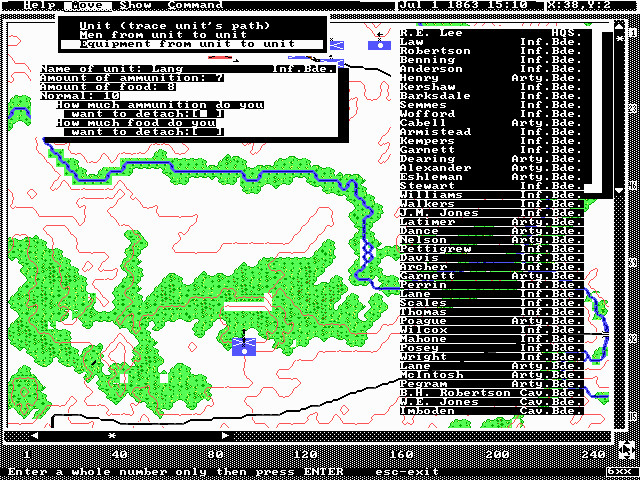
Task: Select Wright Inf.Bde. unit
Action: (491, 356)
